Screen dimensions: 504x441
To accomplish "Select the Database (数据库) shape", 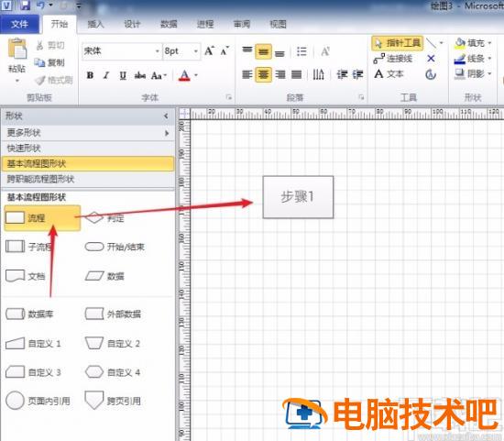I will click(x=29, y=314).
